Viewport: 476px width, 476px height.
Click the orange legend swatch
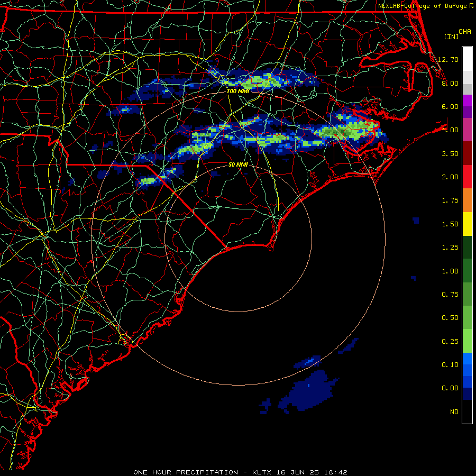(467, 200)
